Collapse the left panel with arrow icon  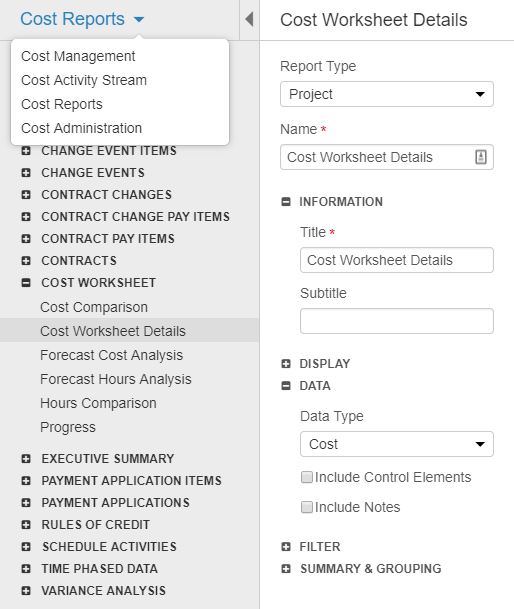(x=249, y=19)
